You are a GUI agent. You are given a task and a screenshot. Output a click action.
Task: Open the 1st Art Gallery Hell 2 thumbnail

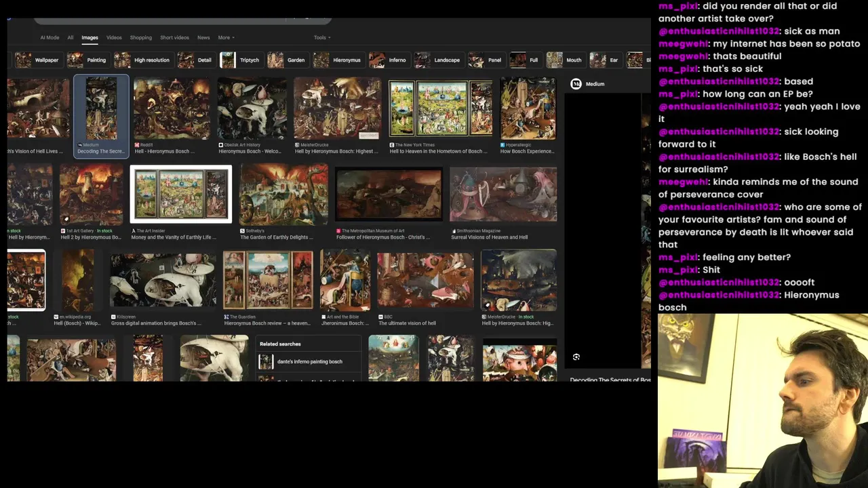[x=91, y=195]
